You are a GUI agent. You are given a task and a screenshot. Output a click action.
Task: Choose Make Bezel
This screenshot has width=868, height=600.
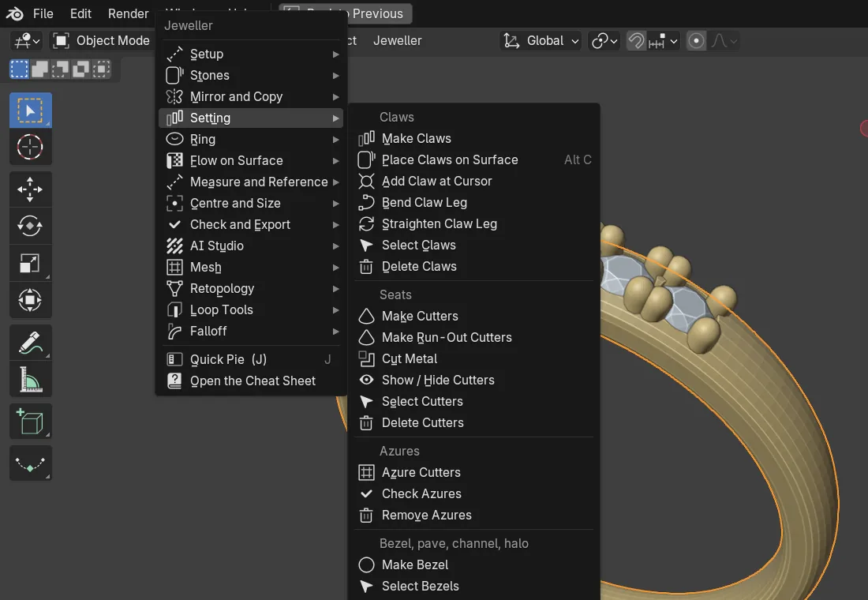click(474, 564)
